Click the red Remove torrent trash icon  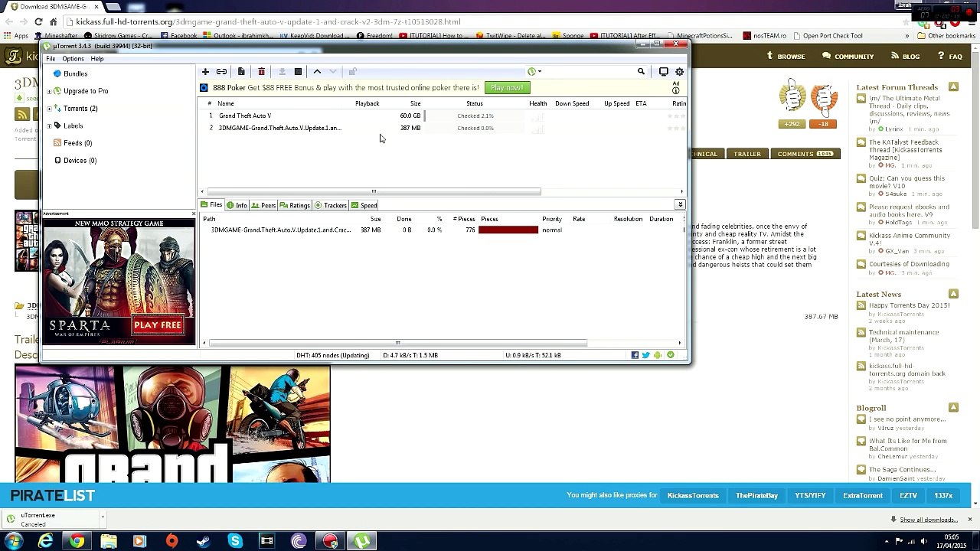click(261, 72)
